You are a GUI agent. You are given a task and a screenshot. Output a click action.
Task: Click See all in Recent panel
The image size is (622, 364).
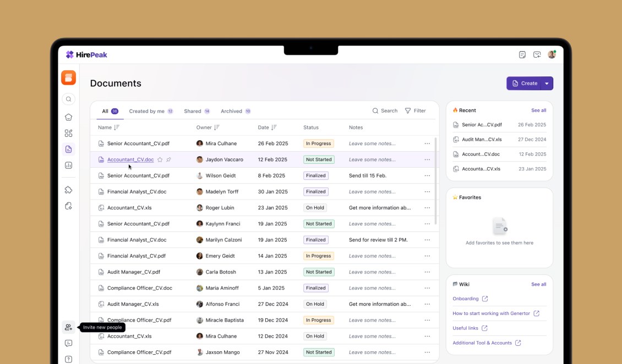click(539, 111)
